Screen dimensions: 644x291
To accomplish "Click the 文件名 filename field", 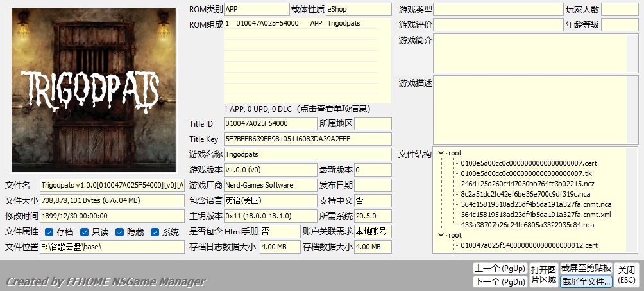I will tap(112, 185).
